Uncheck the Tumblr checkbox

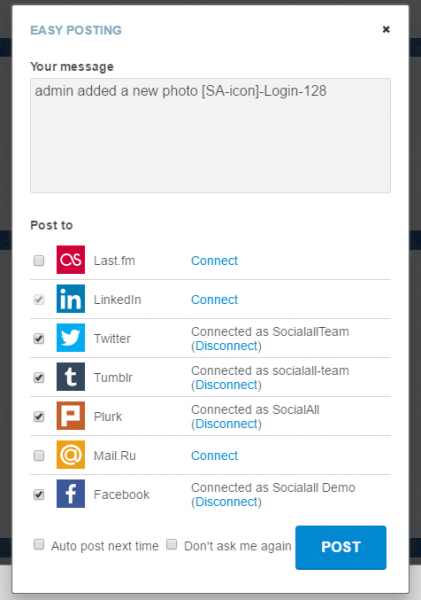[39, 378]
